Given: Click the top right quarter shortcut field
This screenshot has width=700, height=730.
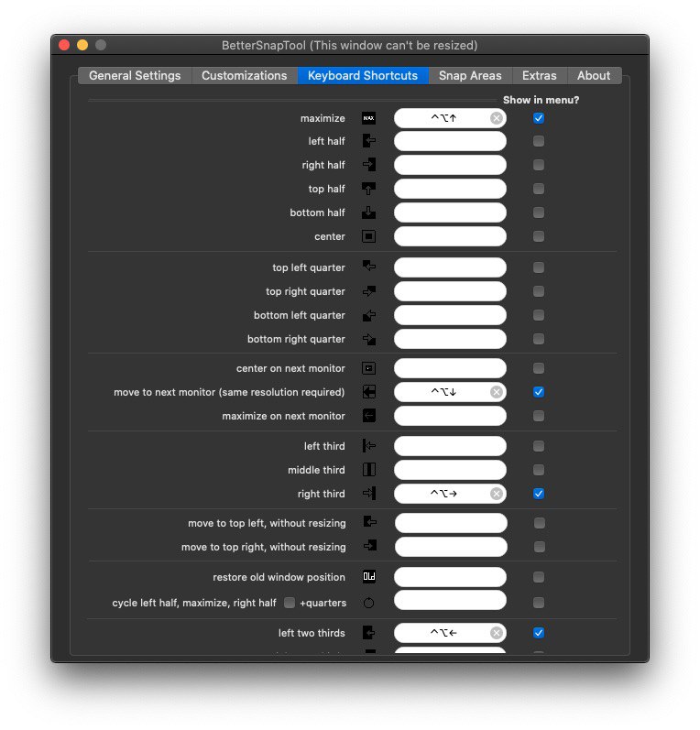Looking at the screenshot, I should [x=450, y=291].
